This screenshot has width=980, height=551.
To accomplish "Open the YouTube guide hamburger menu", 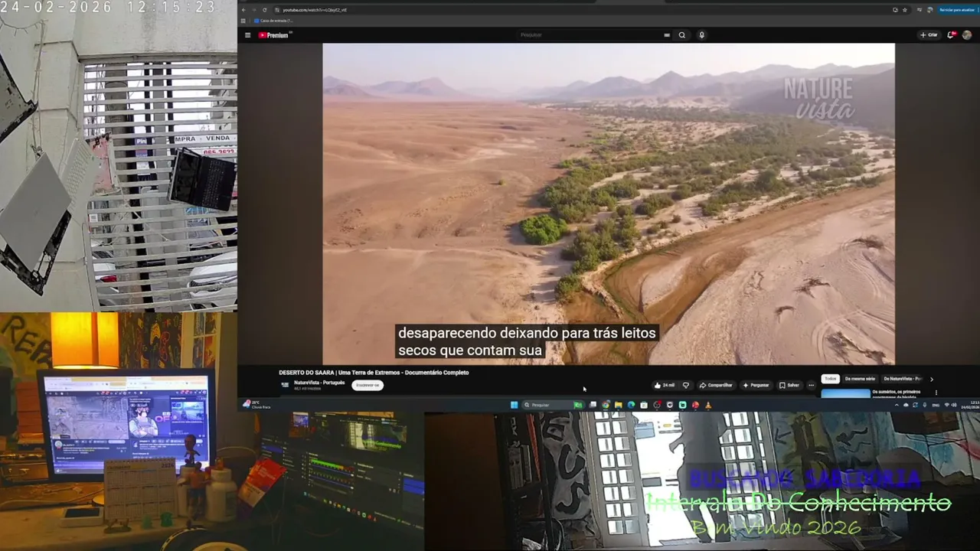I will pos(247,35).
